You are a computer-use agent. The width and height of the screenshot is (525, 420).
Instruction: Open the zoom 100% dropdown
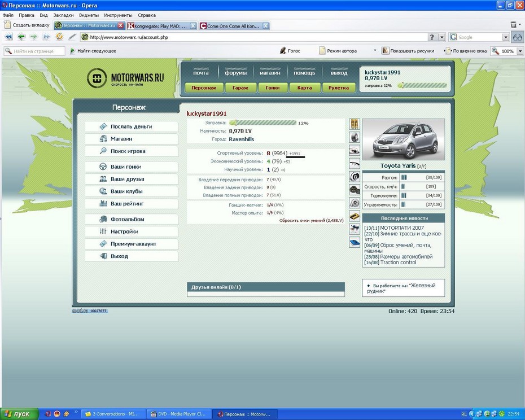[519, 51]
